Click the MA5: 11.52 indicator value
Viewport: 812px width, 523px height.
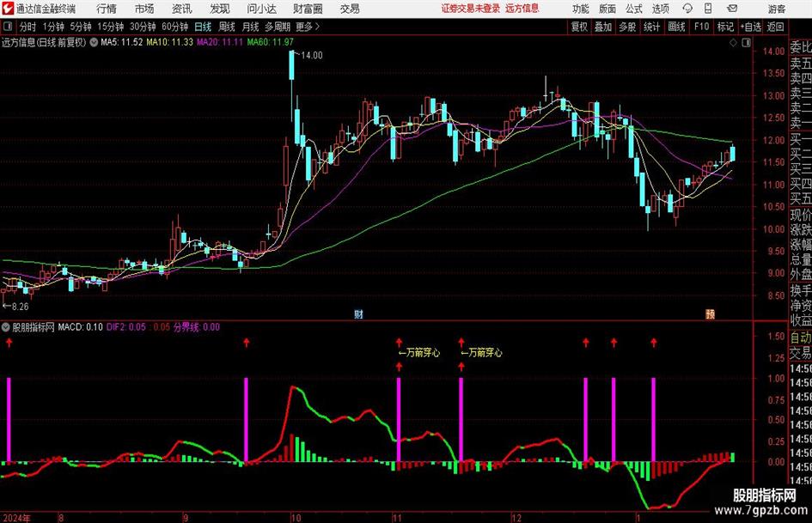[x=122, y=42]
